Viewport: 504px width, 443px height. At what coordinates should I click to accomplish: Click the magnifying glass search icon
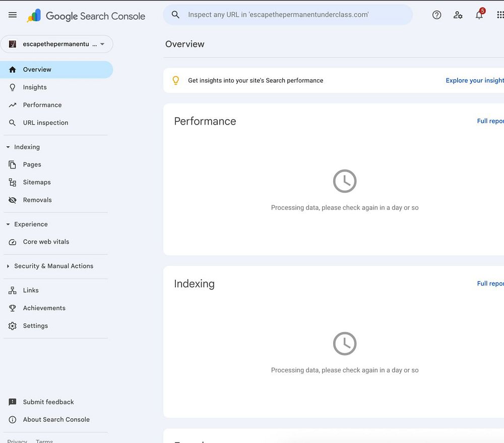[175, 15]
